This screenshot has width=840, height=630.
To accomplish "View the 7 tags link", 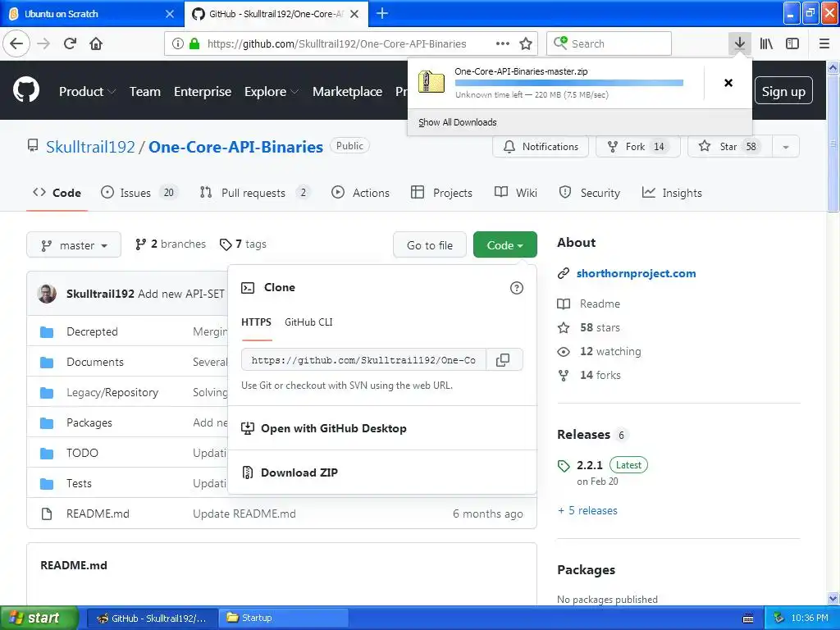I will tap(243, 244).
